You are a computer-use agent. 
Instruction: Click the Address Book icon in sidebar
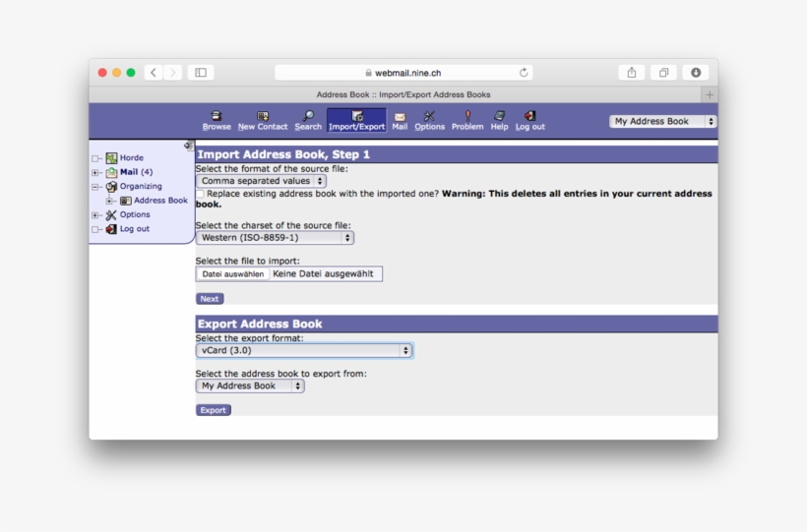click(x=126, y=201)
